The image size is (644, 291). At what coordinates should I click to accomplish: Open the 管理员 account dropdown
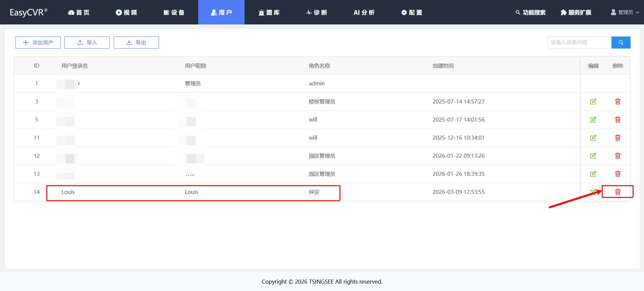point(625,12)
